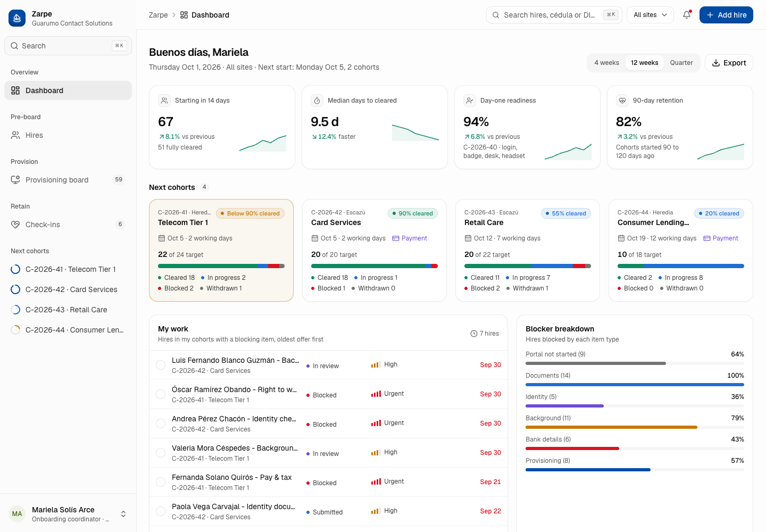Click the 90-day retention heart icon
Viewport: 766px width, 532px height.
pos(622,101)
